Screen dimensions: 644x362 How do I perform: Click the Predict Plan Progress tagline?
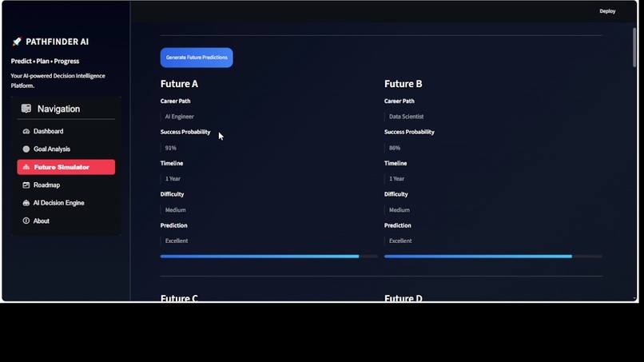tap(46, 62)
